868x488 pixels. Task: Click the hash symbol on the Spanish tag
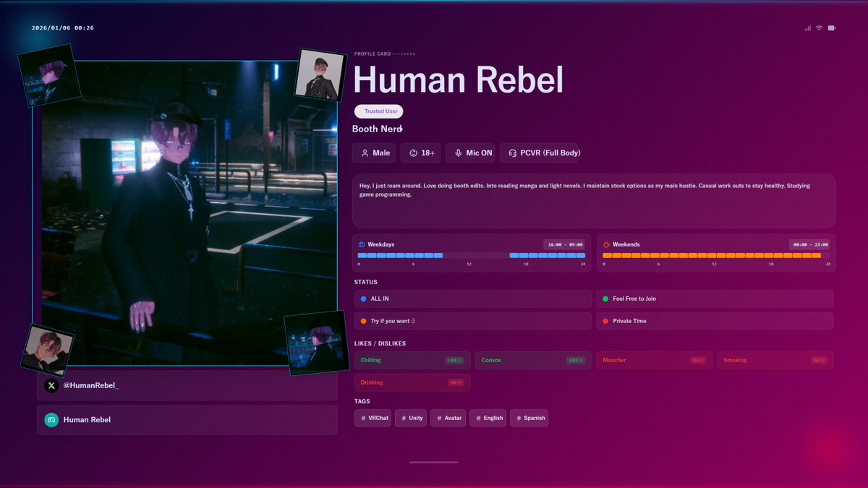[x=519, y=418]
